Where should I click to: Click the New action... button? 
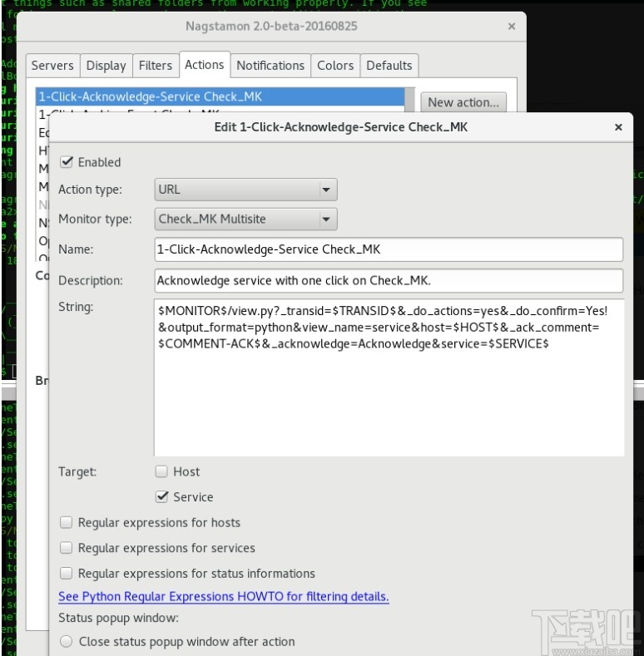(463, 102)
